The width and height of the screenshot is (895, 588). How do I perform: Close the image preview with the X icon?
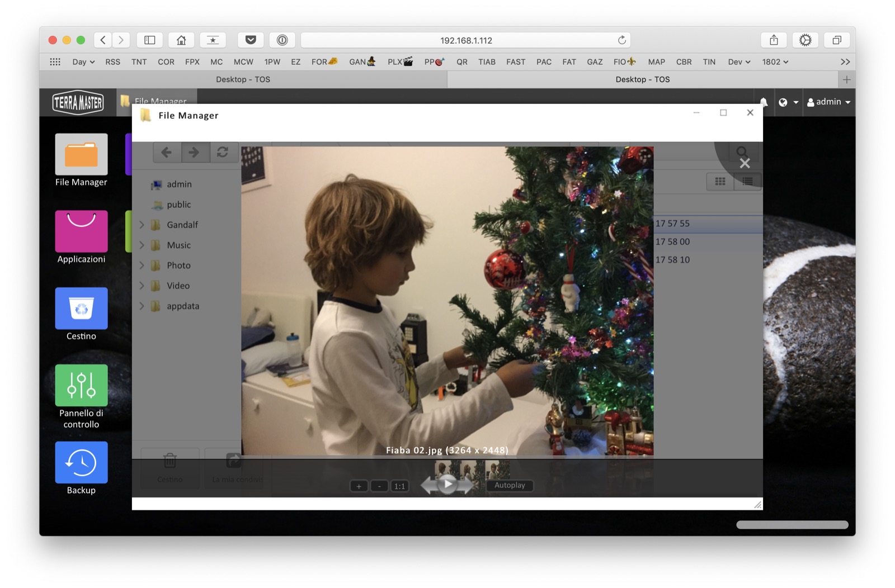pos(745,163)
